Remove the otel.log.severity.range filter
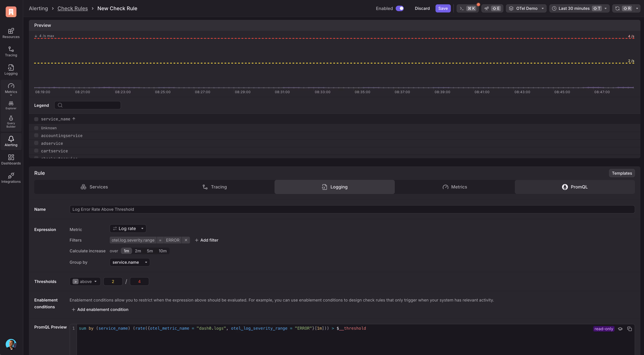The height and width of the screenshot is (355, 644). 186,240
